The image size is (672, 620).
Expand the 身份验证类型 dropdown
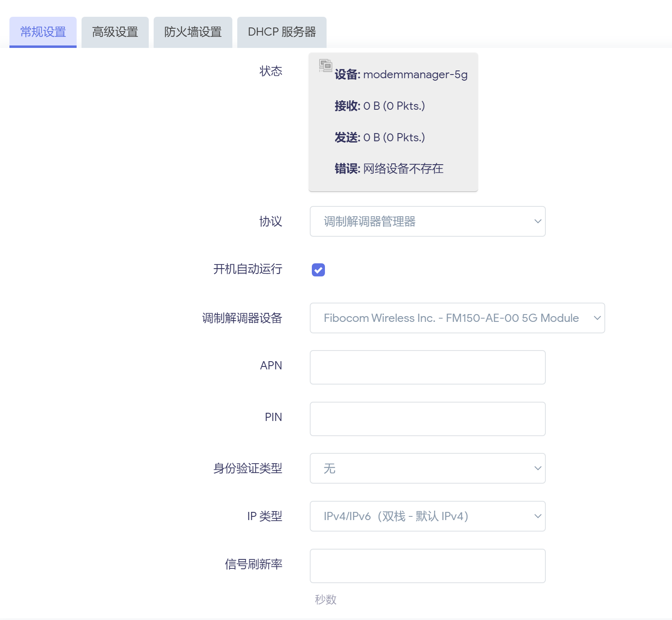[427, 468]
